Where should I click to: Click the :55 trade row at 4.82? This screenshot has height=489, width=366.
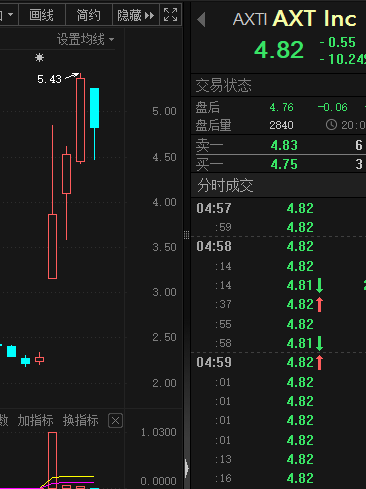coord(279,324)
